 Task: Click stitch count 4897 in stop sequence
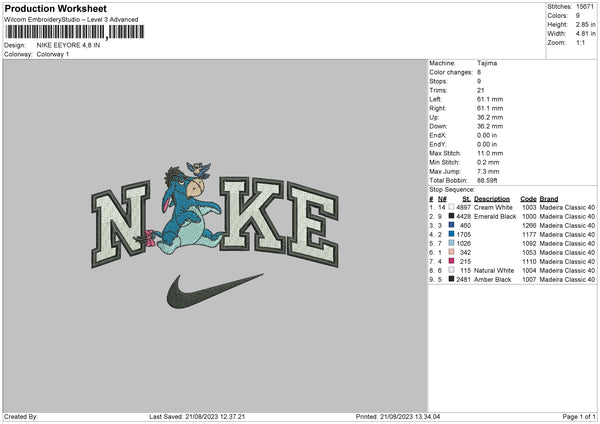pyautogui.click(x=463, y=207)
